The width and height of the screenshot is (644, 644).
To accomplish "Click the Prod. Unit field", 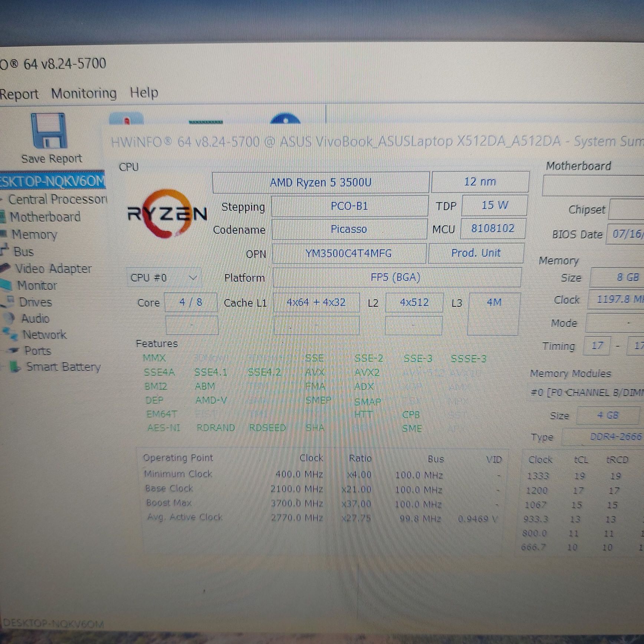I will (476, 253).
